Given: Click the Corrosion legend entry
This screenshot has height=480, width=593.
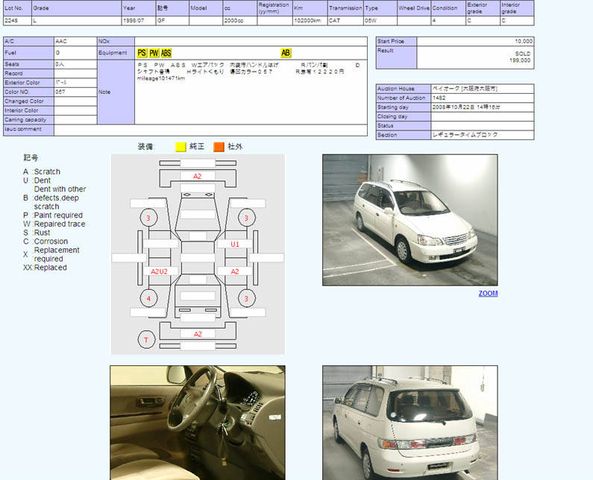Looking at the screenshot, I should pyautogui.click(x=51, y=241).
